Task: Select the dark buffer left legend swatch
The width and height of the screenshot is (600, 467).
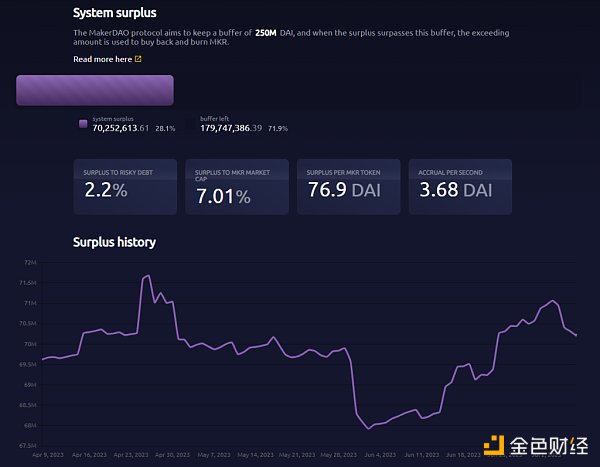Action: [191, 124]
